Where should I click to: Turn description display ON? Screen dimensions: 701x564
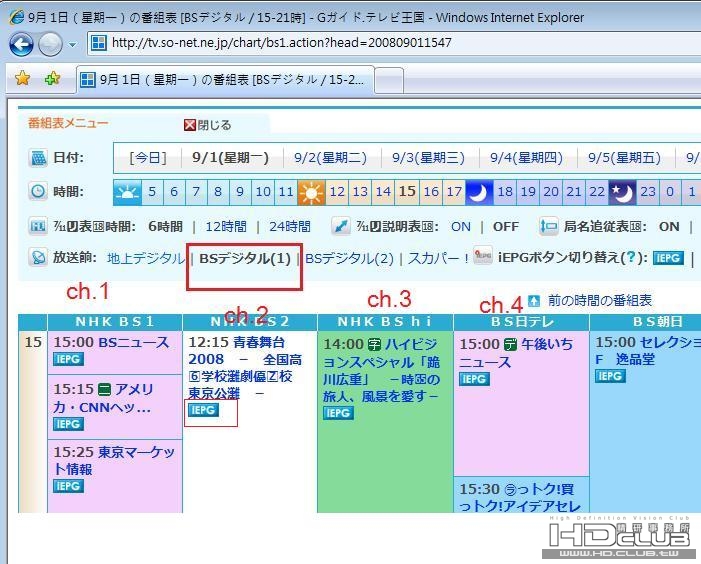pyautogui.click(x=461, y=227)
